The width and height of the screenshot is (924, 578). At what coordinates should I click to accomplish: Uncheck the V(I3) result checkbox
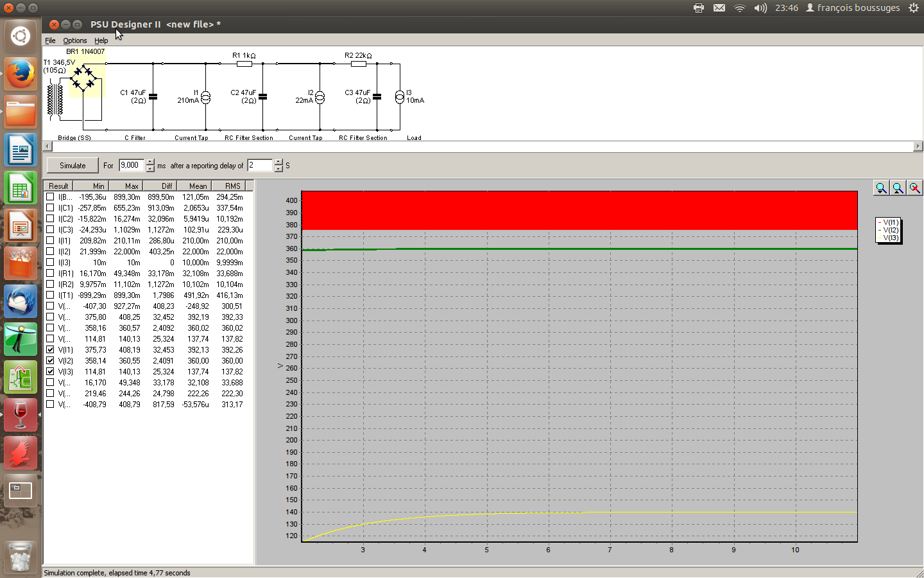click(50, 372)
